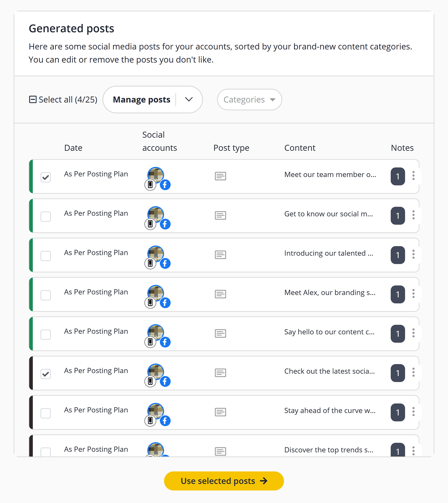Expand the Manage posts chevron
This screenshot has width=448, height=503.
(x=189, y=99)
